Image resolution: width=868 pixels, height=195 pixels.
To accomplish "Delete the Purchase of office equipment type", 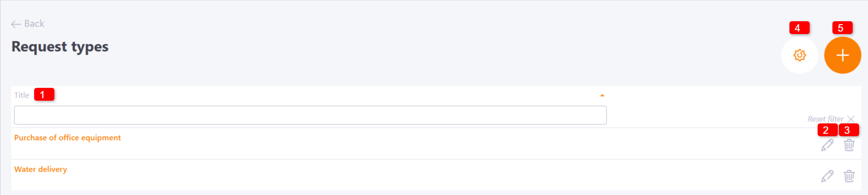I will (x=849, y=145).
